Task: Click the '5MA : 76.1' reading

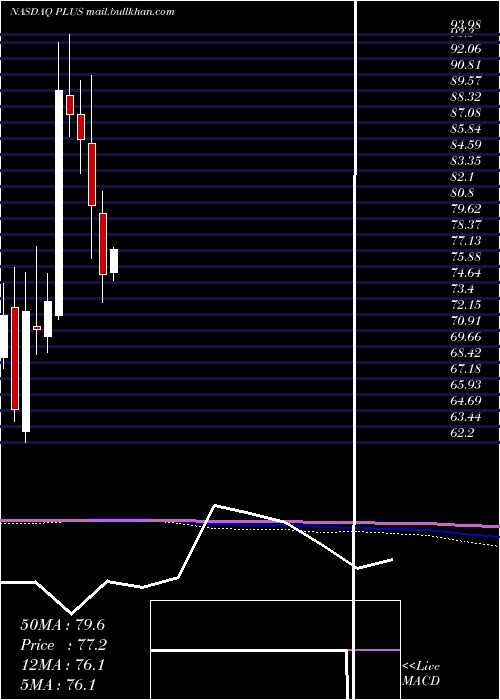Action: (58, 685)
